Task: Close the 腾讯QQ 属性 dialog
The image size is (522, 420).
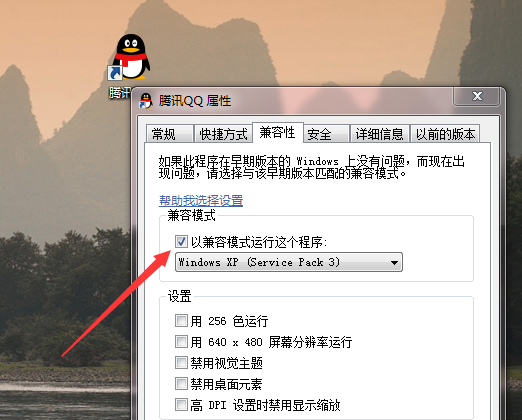Action: 477,96
